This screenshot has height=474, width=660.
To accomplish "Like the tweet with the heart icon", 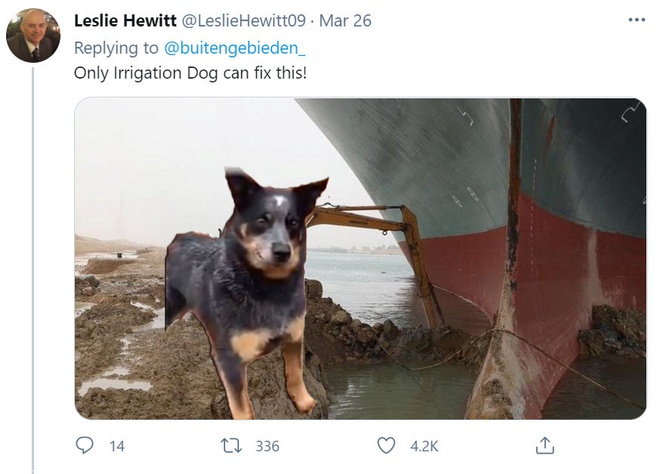I will pyautogui.click(x=386, y=446).
